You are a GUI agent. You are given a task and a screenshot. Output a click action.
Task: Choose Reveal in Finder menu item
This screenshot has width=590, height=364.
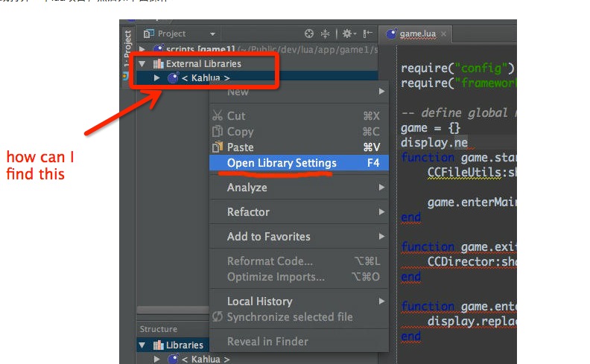299,342
